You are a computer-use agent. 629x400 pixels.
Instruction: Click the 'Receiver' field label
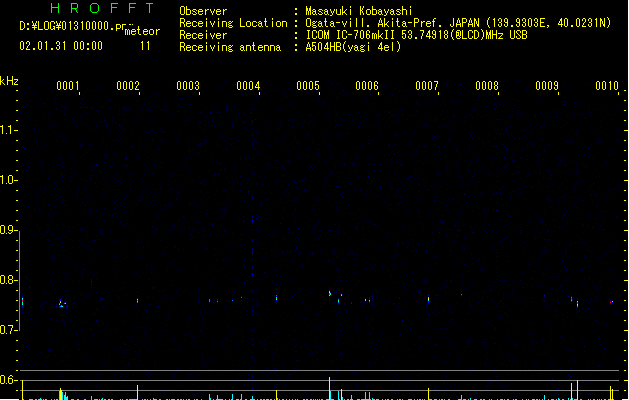[203, 35]
